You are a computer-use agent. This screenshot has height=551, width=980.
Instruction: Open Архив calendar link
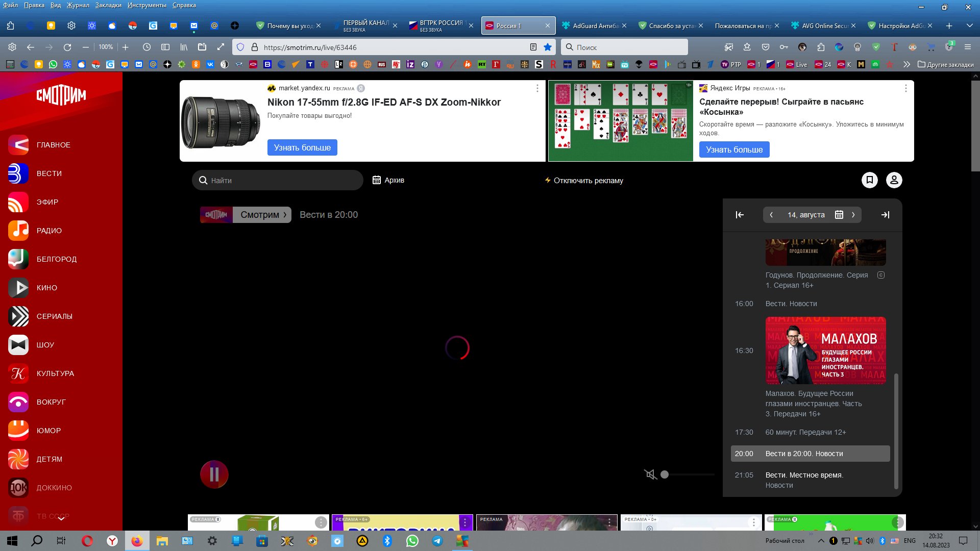(x=388, y=180)
